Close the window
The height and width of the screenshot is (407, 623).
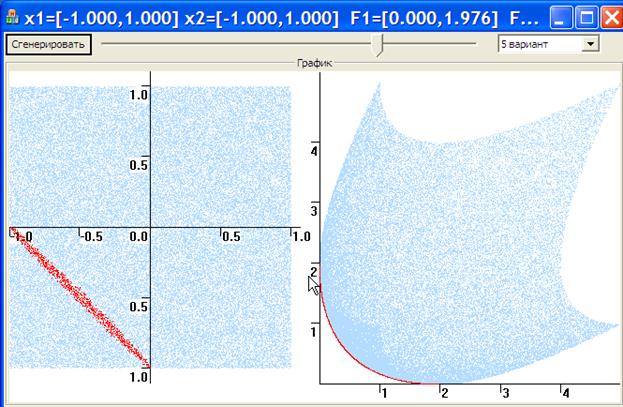(611, 17)
